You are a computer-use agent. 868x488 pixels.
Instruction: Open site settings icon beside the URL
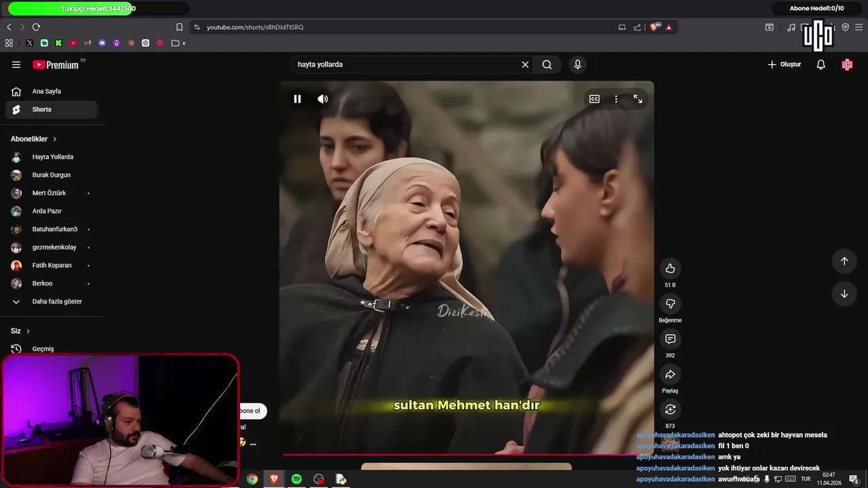[197, 27]
